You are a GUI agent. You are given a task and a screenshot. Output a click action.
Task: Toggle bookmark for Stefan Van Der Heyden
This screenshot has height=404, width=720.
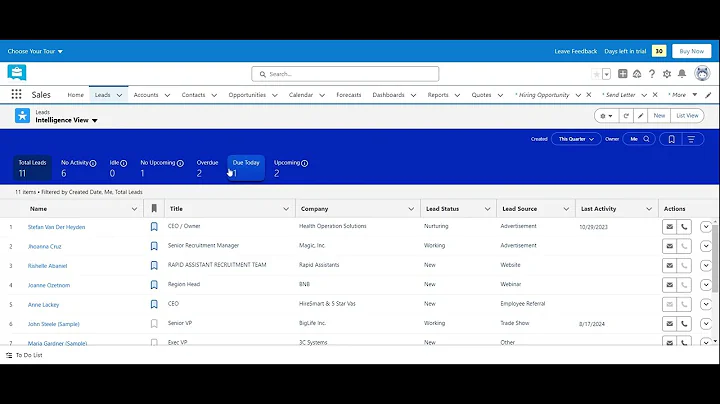pyautogui.click(x=154, y=226)
